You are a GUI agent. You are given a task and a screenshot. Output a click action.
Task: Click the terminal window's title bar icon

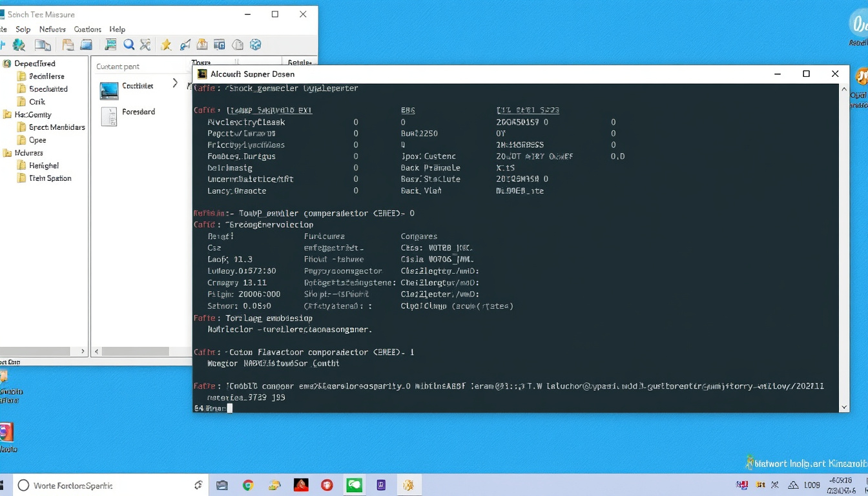tap(202, 74)
